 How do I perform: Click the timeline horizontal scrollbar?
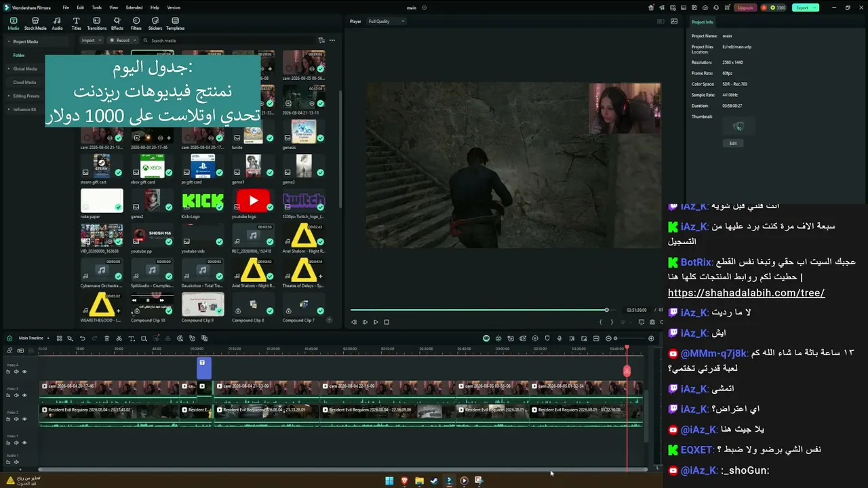pos(342,469)
